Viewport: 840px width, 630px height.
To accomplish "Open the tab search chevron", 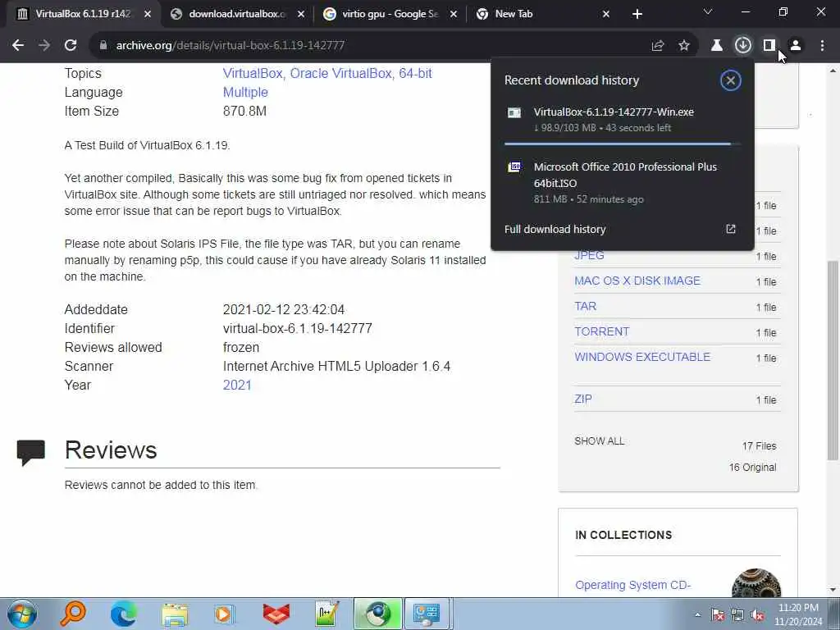I will [x=708, y=11].
